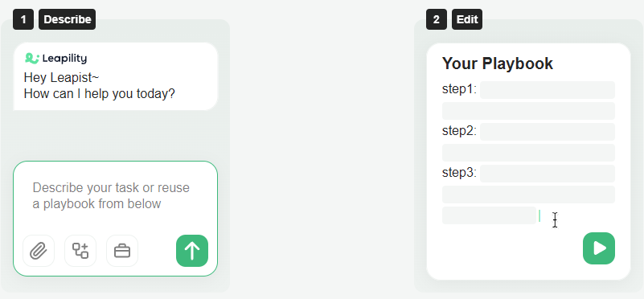Click the description field under step3
The width and height of the screenshot is (644, 299).
[x=528, y=195]
